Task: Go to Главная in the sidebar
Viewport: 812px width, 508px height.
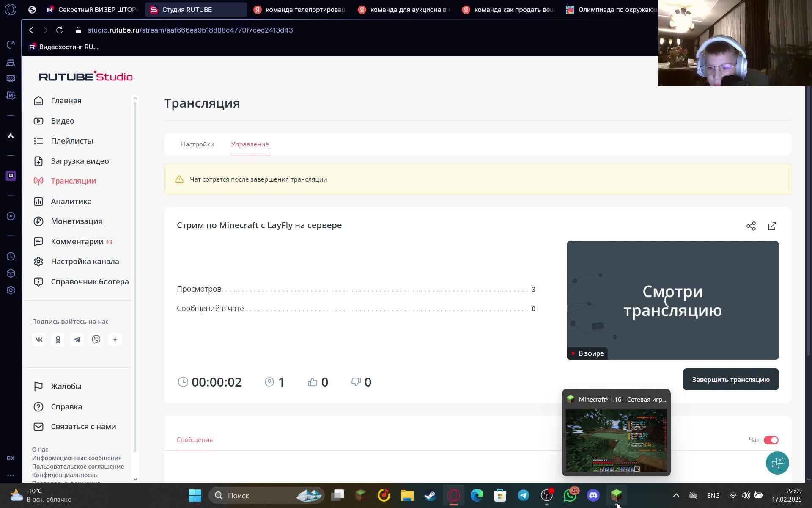Action: click(x=66, y=101)
